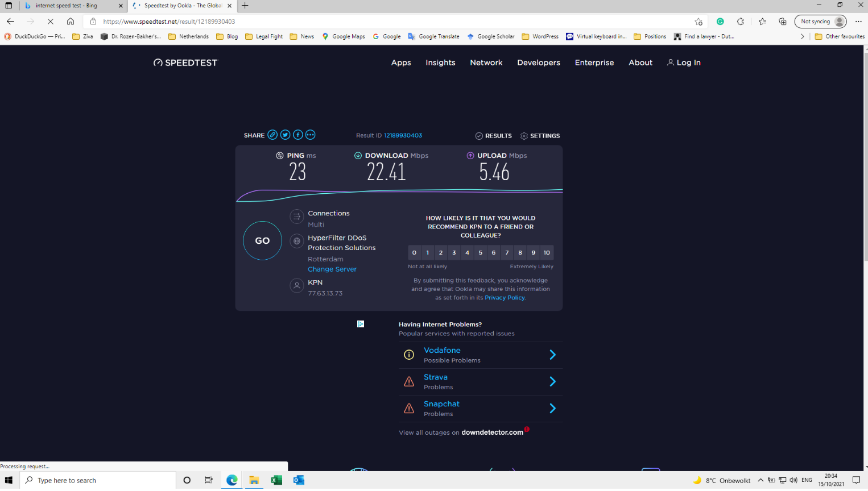Show more bookmarks chevron
868x491 pixels.
coord(802,36)
